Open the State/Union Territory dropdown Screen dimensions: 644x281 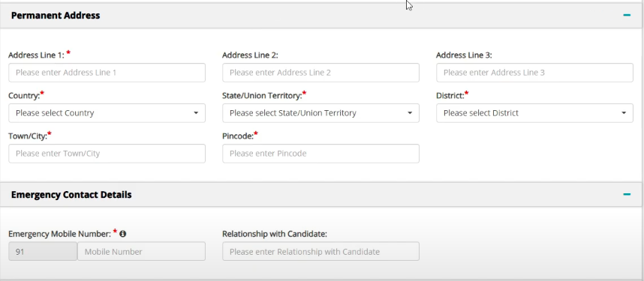pos(320,113)
